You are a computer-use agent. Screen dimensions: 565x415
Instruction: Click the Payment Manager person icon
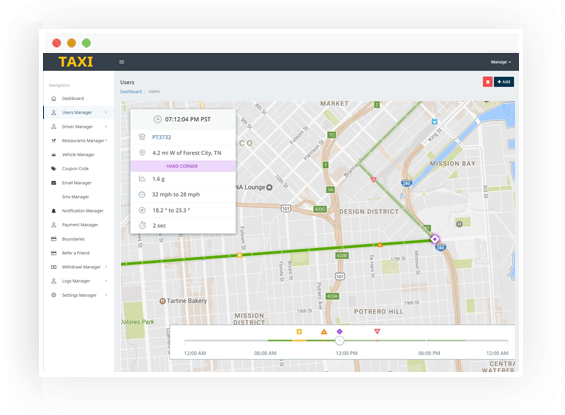(54, 225)
